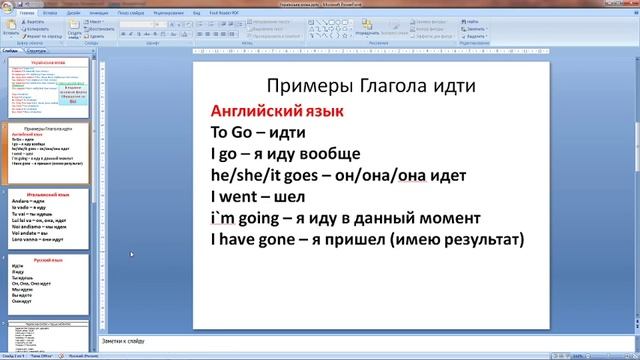Click Восстановить to reset the slide
The height and width of the screenshot is (360, 640).
[99, 29]
